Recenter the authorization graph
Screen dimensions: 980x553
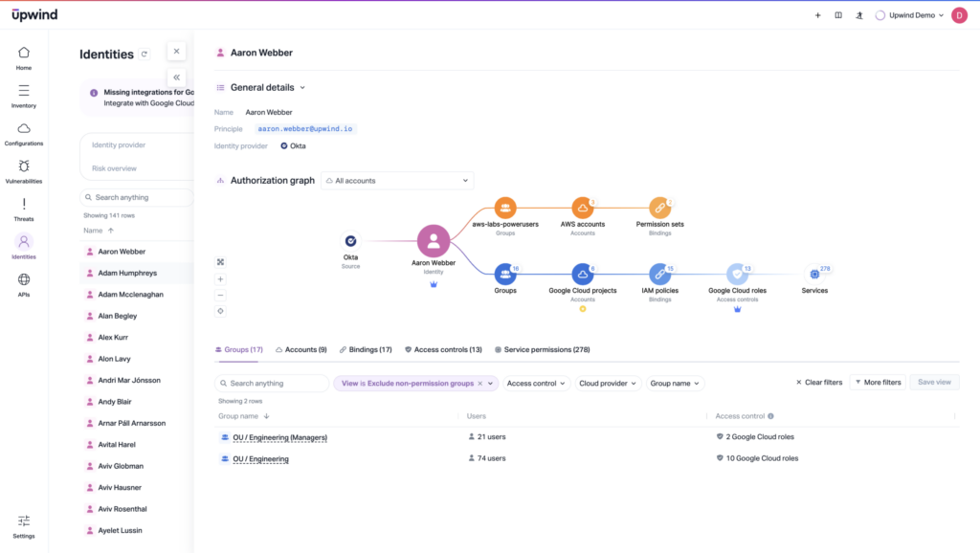pos(221,311)
